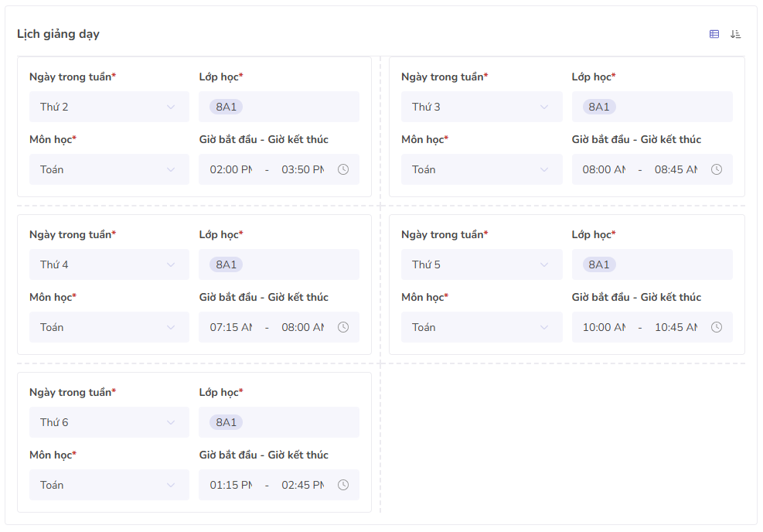Open clock picker for Thứ 5 schedule
Viewport: 763px width, 532px height.
pos(717,327)
